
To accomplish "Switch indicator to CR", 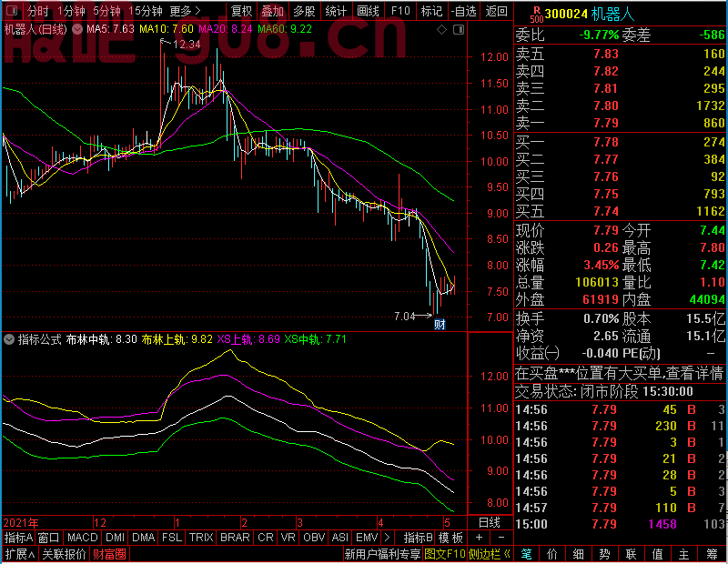I will (x=266, y=538).
